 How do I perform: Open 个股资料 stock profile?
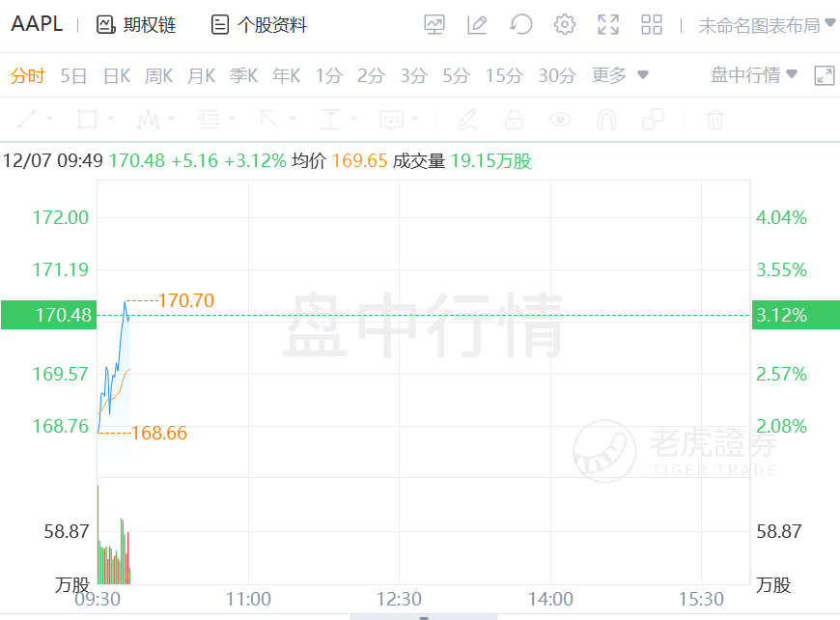click(x=259, y=25)
